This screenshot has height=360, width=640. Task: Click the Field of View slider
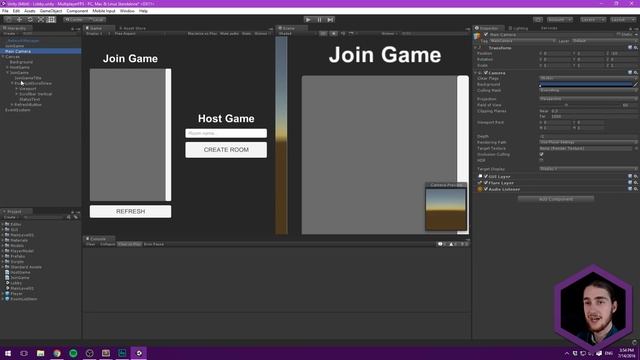click(580, 105)
